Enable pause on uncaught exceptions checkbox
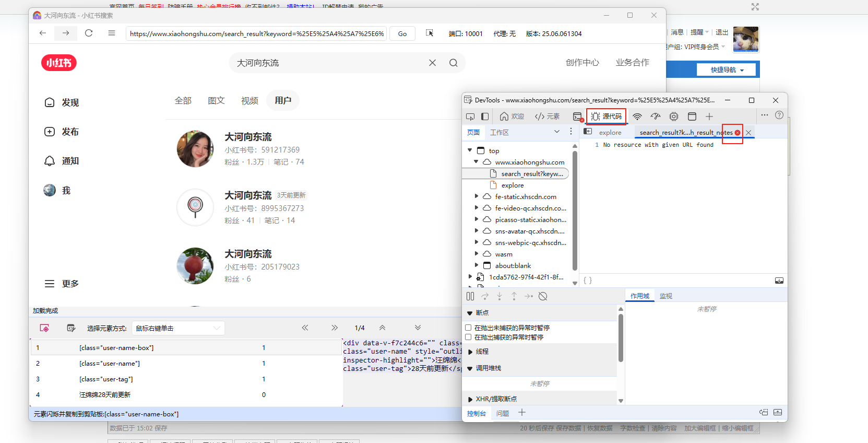The image size is (868, 443). pyautogui.click(x=468, y=328)
